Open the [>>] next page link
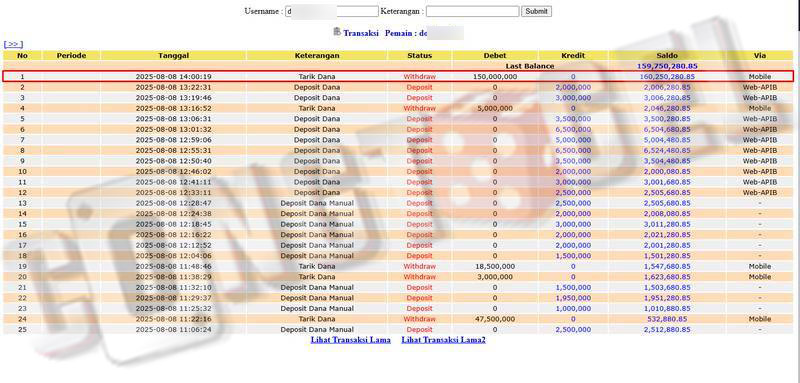This screenshot has width=800, height=383. [13, 44]
